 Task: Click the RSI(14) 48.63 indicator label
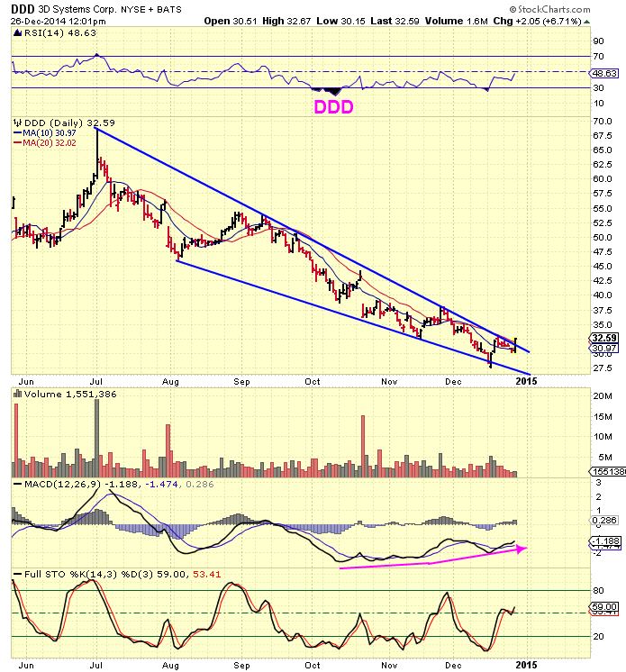coord(60,33)
